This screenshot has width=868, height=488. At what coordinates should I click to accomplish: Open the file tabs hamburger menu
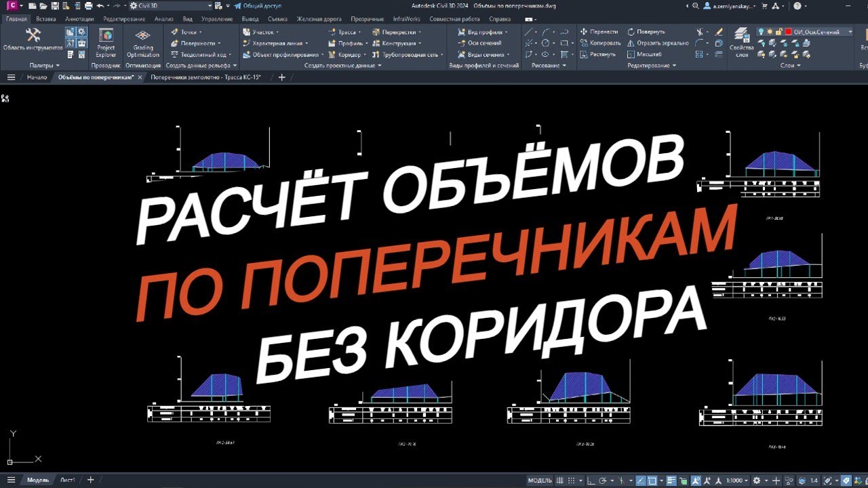pos(11,77)
